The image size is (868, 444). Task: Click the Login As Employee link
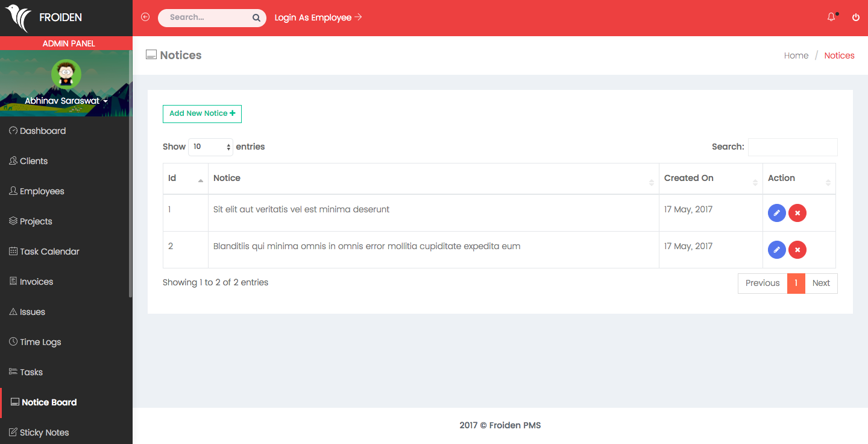click(318, 17)
